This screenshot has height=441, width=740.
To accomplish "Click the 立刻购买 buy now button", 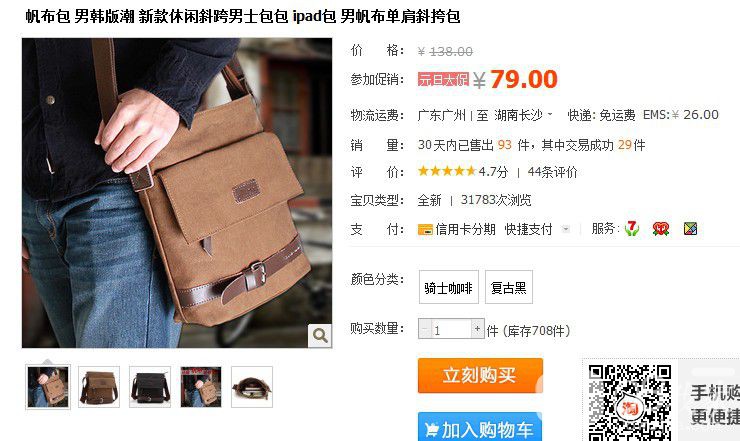I will coord(480,375).
